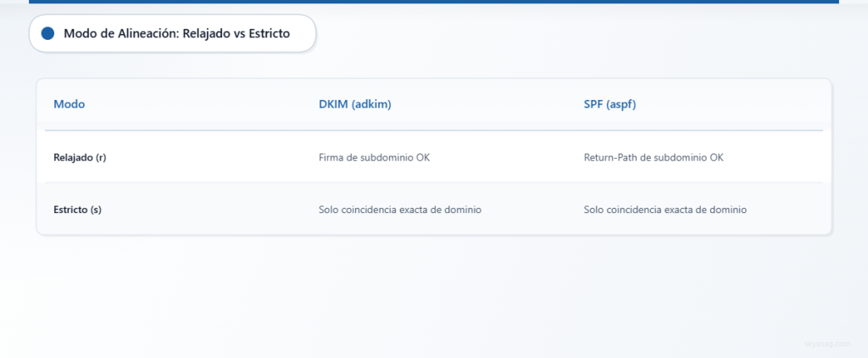
Task: Click the 'Modo de Alineación: Relajado vs Estricto' heading
Action: click(176, 33)
